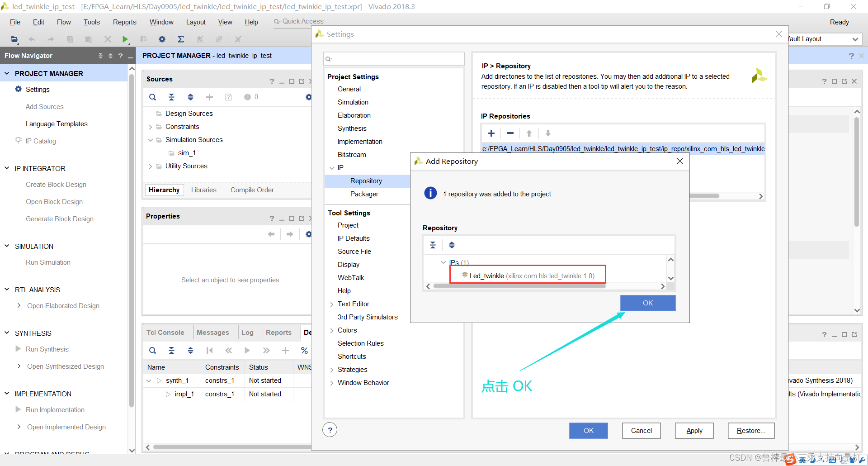Screen dimensions: 868x466
Task: Click the Settings gear icon in main toolbar
Action: coord(162,39)
